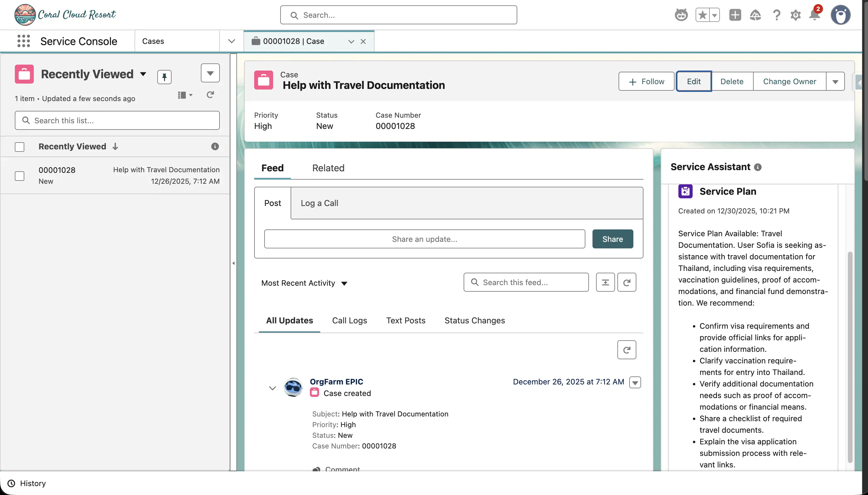Open the Einstein assistant icon
868x495 pixels.
click(x=681, y=15)
